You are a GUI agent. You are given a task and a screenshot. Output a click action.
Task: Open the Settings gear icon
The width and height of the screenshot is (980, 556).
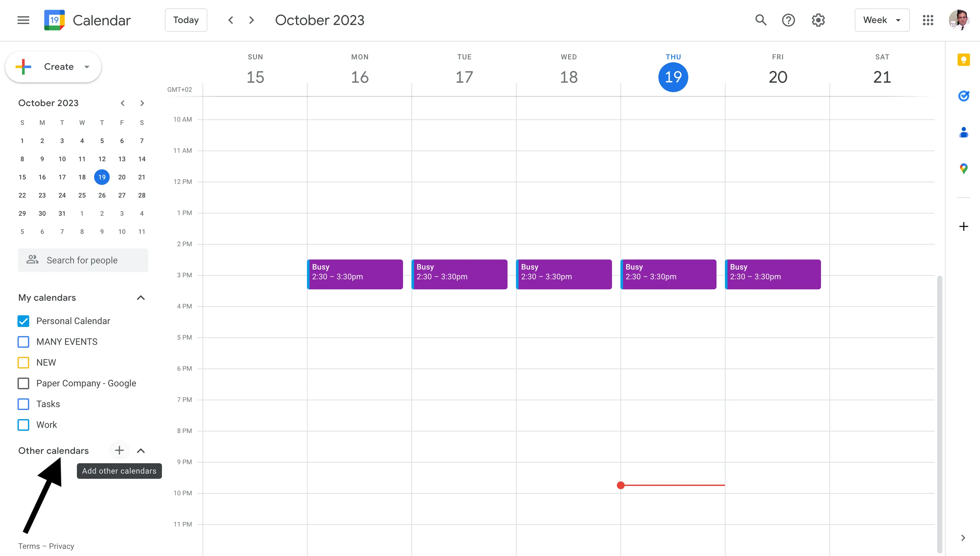(818, 20)
